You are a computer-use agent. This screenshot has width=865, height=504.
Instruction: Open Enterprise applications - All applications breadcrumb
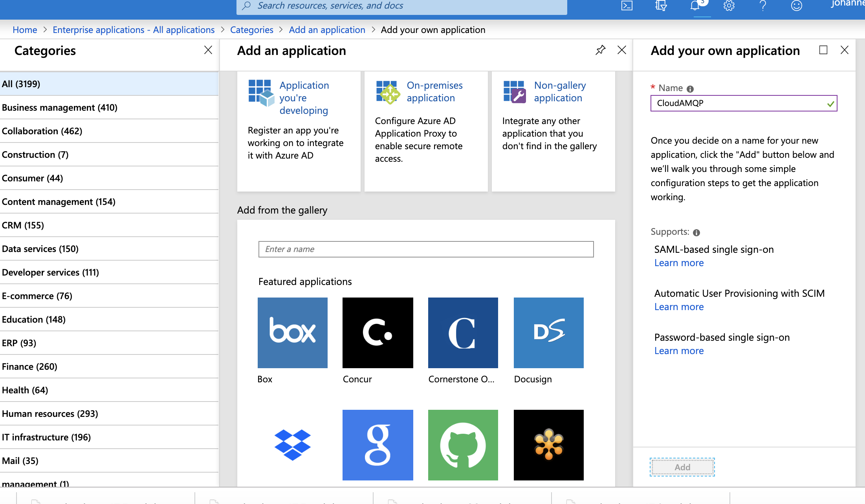(134, 30)
